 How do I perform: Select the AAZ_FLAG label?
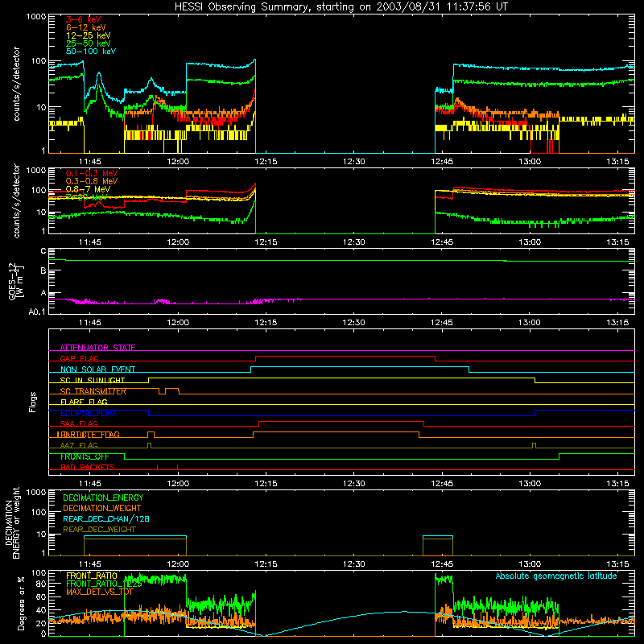[79, 445]
